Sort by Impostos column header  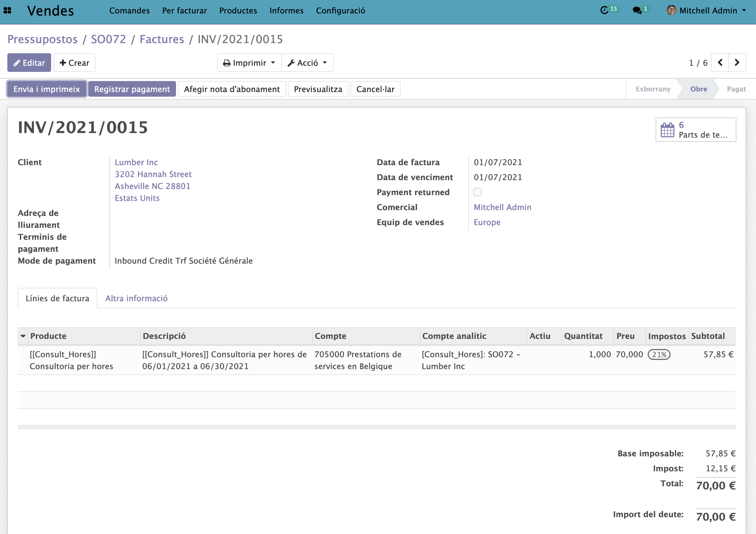click(x=667, y=336)
